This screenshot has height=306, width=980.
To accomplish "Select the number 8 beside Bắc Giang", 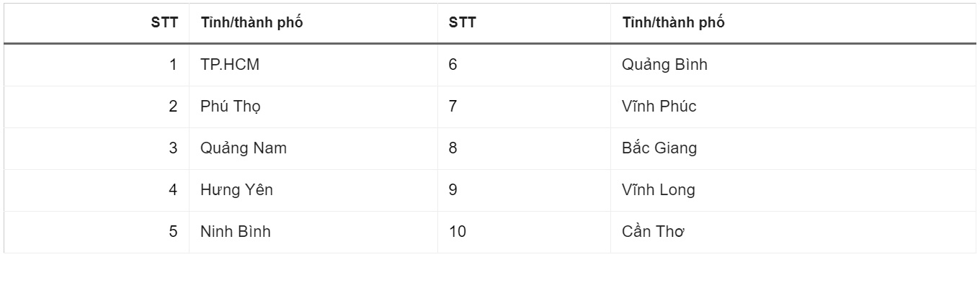I will 453,148.
